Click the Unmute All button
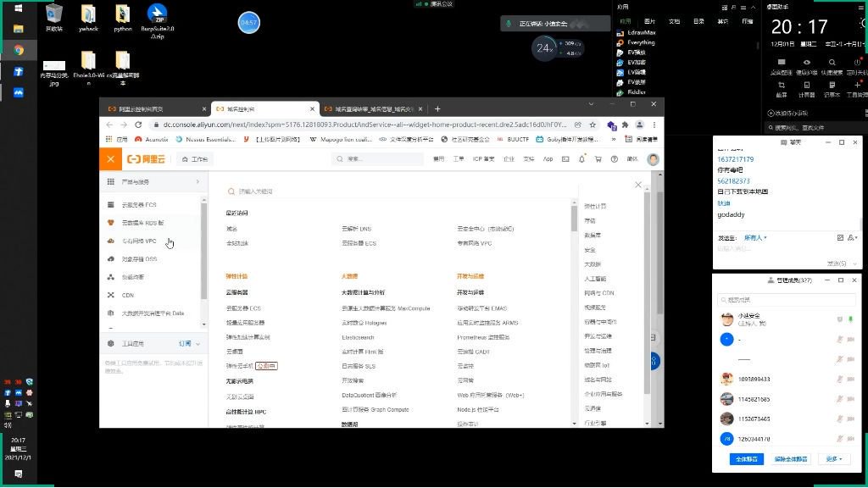868x488 pixels. pos(791,459)
